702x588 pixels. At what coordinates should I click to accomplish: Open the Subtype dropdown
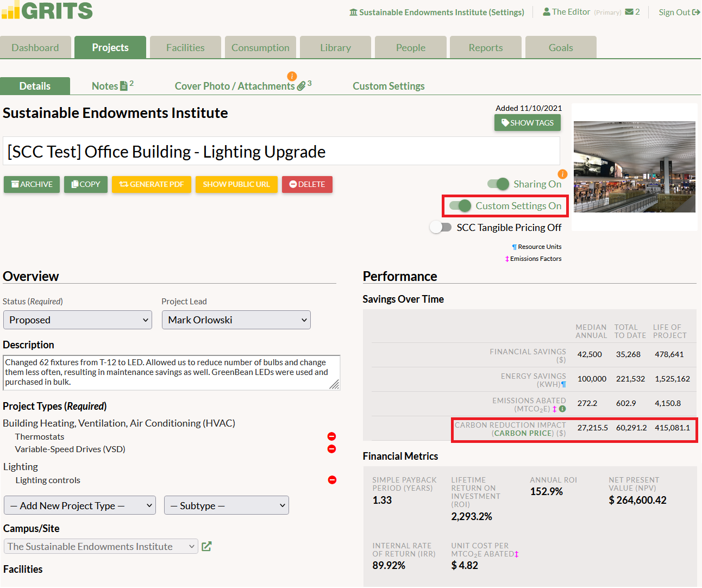227,505
